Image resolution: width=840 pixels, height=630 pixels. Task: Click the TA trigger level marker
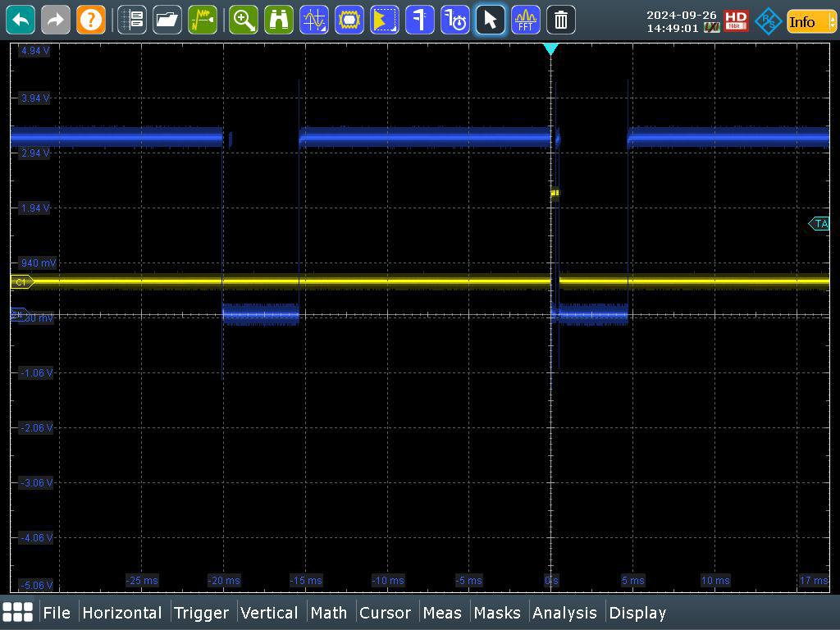[x=819, y=223]
